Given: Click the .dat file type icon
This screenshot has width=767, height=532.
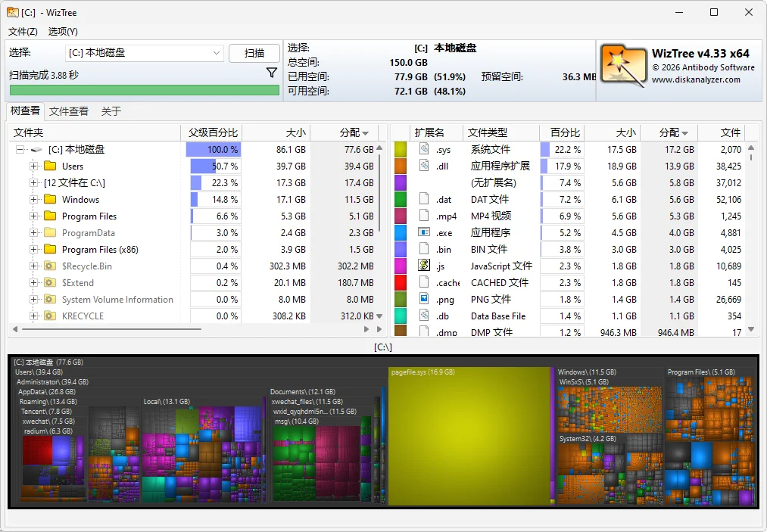Looking at the screenshot, I should 424,198.
